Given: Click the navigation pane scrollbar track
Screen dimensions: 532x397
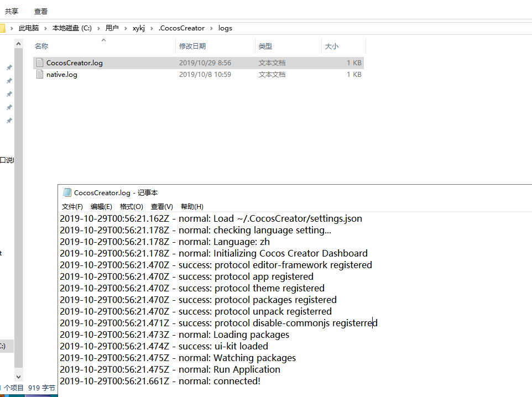Looking at the screenshot, I should tap(19, 208).
